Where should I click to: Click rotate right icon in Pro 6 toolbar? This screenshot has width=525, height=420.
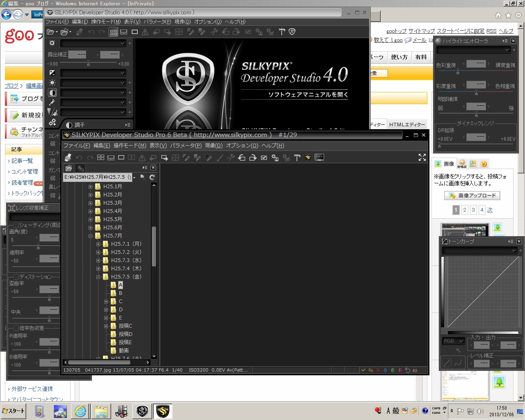point(253,157)
